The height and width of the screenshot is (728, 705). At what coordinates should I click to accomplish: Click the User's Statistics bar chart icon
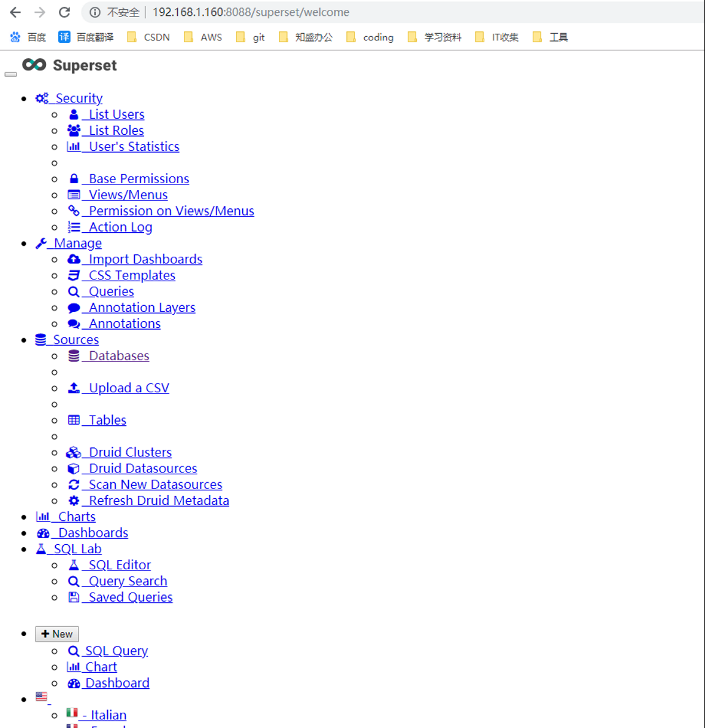tap(74, 146)
